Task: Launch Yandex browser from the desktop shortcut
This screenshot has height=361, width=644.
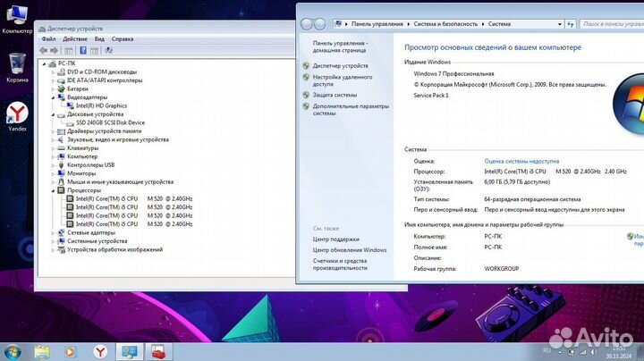Action: pos(17,116)
